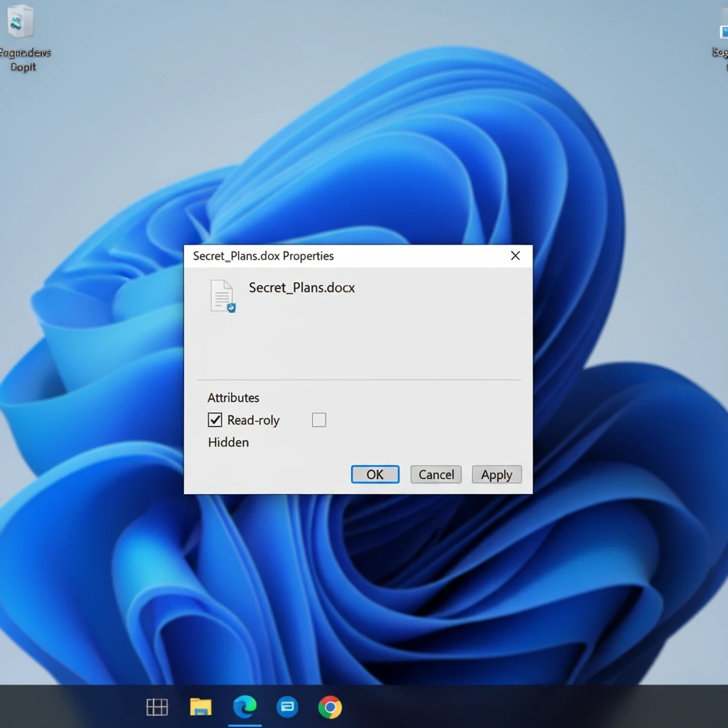Launch Google Chrome from the taskbar
728x728 pixels.
[x=330, y=707]
